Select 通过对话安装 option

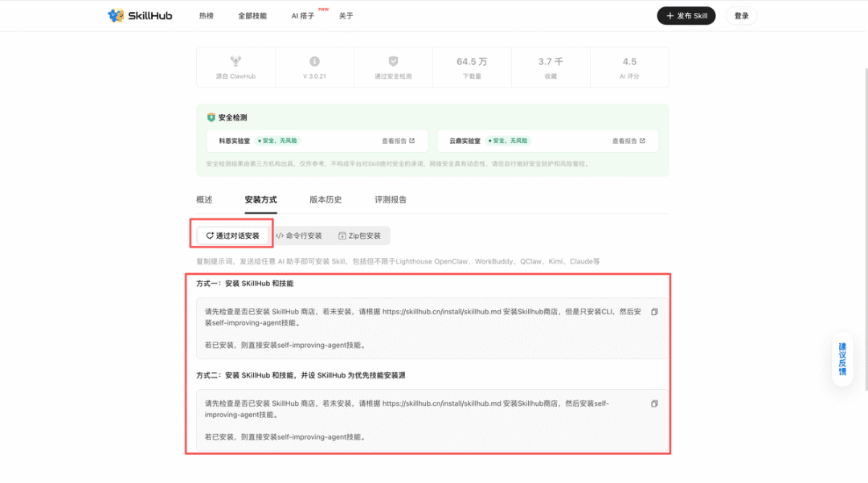[x=232, y=235]
